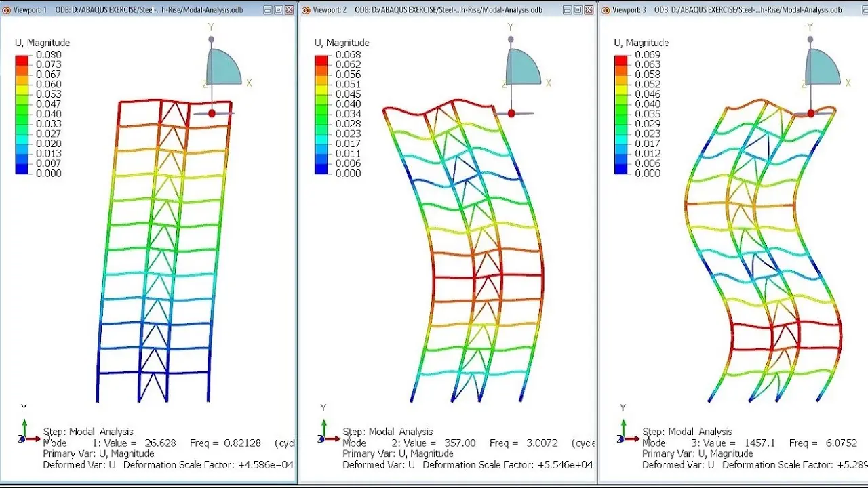Click 'Step: Modal_Analysis' in Viewport 2
Viewport: 868px width, 488px height.
(388, 432)
